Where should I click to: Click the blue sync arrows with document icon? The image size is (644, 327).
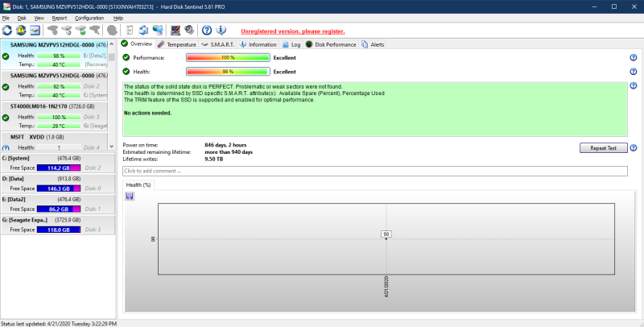(x=143, y=30)
